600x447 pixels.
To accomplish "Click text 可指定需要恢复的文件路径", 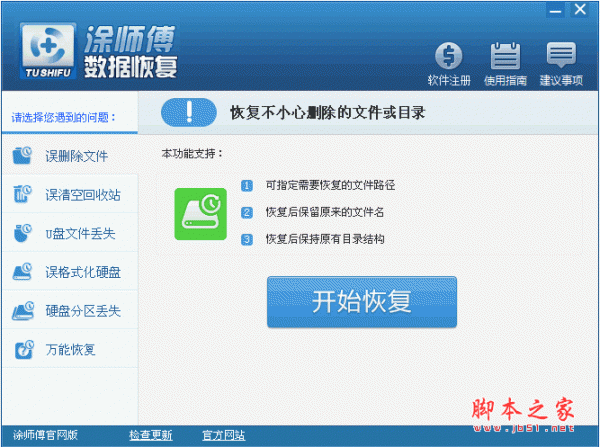I will 330,185.
